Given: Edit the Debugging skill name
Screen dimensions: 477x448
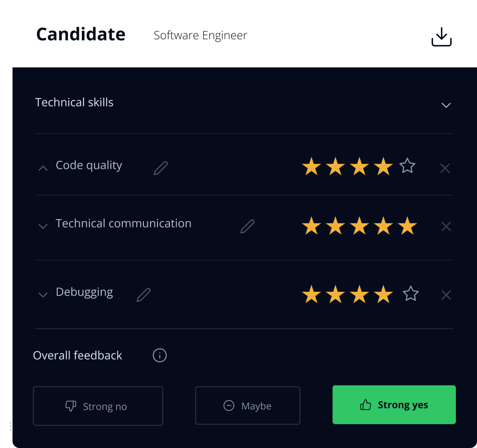Looking at the screenshot, I should point(143,295).
